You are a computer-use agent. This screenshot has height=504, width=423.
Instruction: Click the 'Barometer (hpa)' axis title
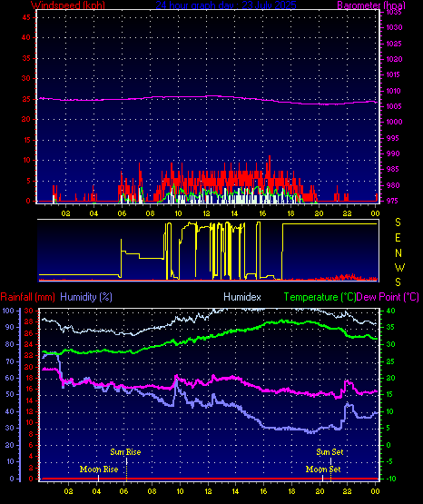pos(371,5)
